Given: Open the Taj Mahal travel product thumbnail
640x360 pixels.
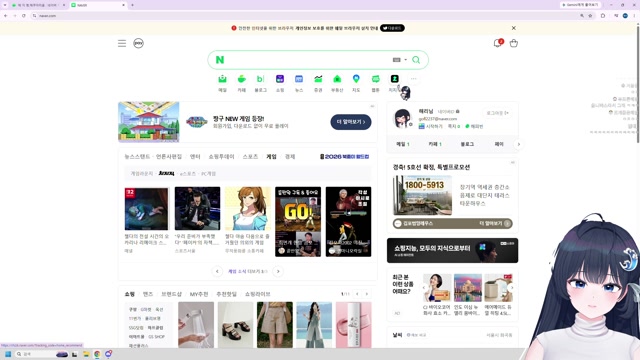Looking at the screenshot, I should 467,288.
